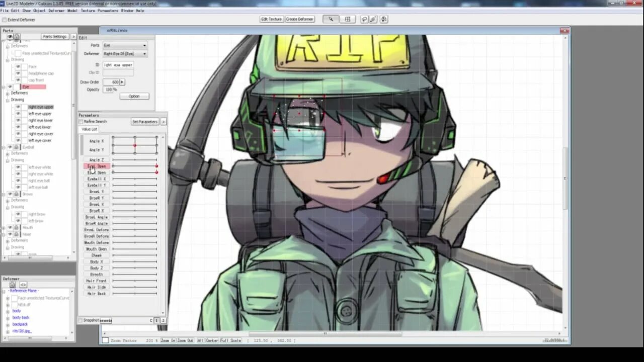Select the lasso tool in toolbar
The width and height of the screenshot is (644, 362).
pyautogui.click(x=364, y=19)
